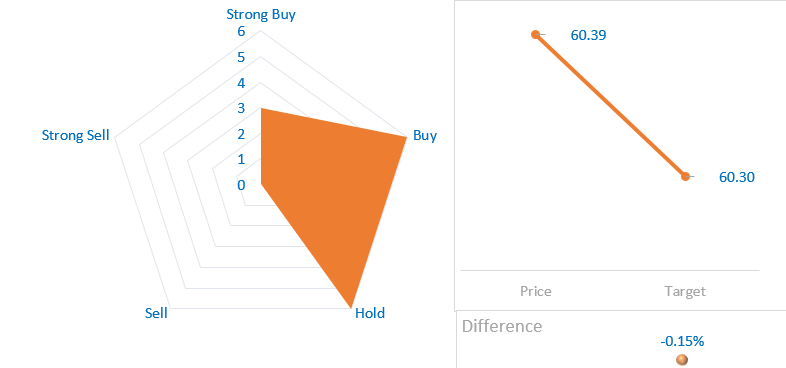Viewport: 786px width, 368px height.
Task: Click the Strong Sell axis label
Action: (x=76, y=135)
